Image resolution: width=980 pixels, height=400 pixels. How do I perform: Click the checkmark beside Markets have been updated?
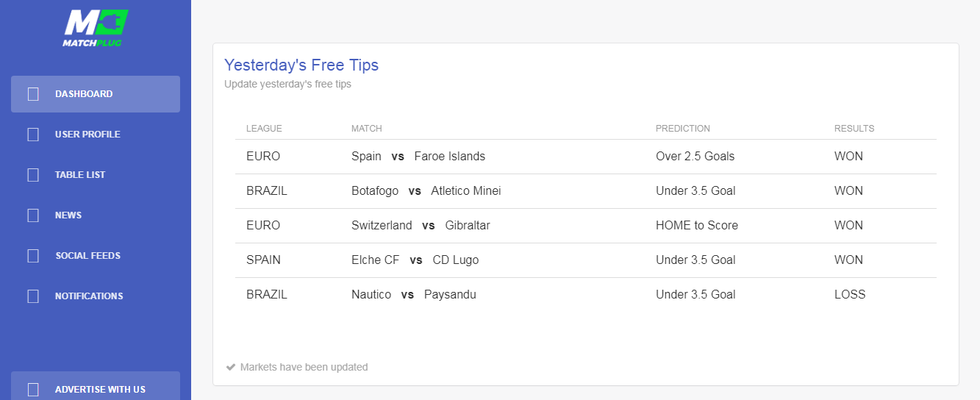231,367
